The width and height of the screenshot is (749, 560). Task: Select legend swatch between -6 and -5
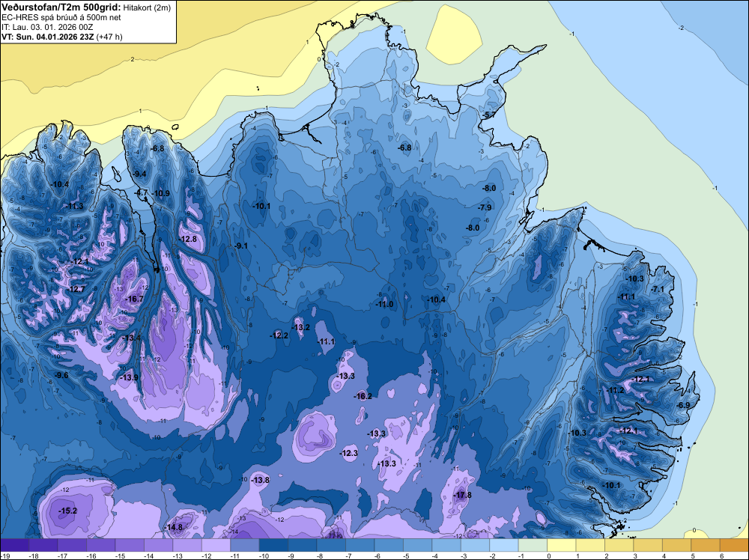pyautogui.click(x=389, y=545)
